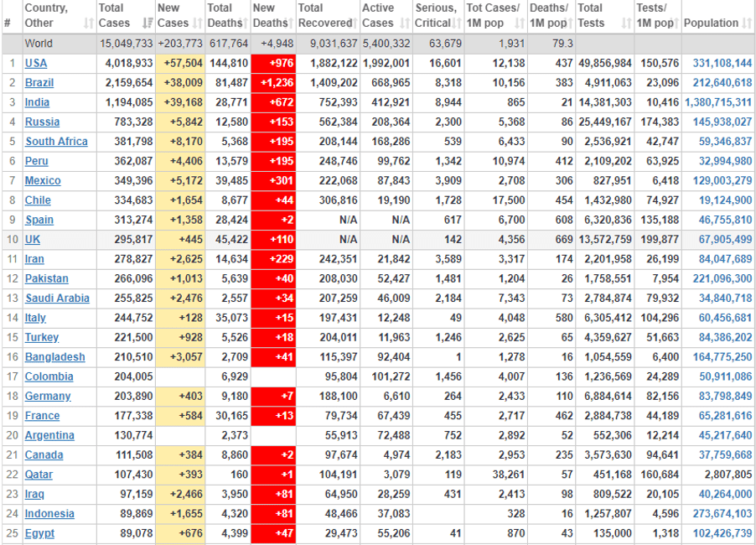Select World new cases value +203,773
The width and height of the screenshot is (756, 545).
pyautogui.click(x=180, y=44)
